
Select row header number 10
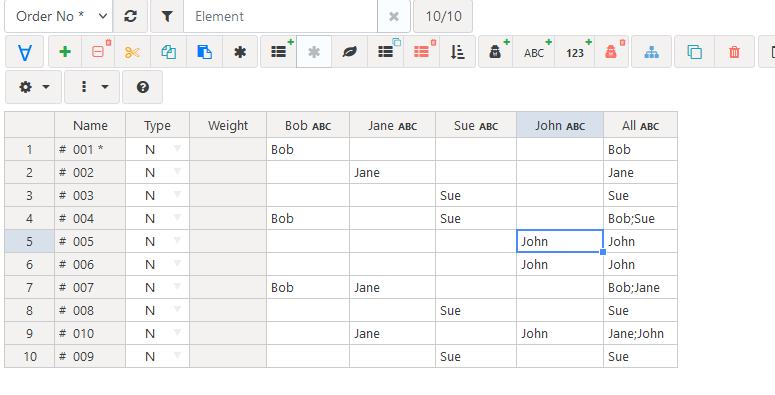[x=30, y=356]
